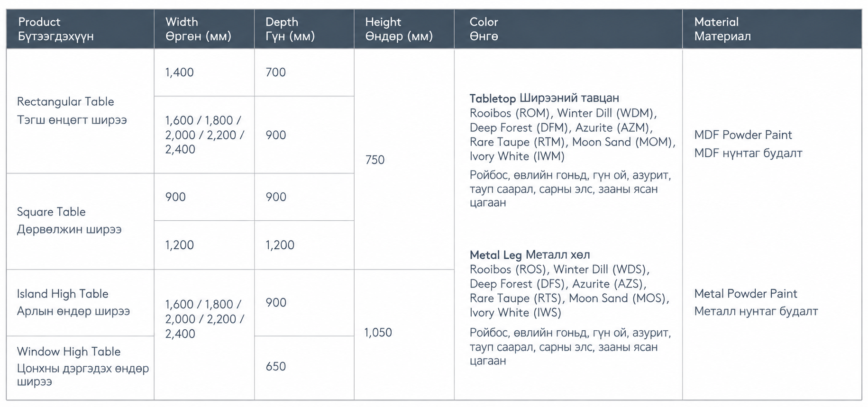Viewport: 868px width, 407px height.
Task: Click the Color column header
Action: point(568,29)
